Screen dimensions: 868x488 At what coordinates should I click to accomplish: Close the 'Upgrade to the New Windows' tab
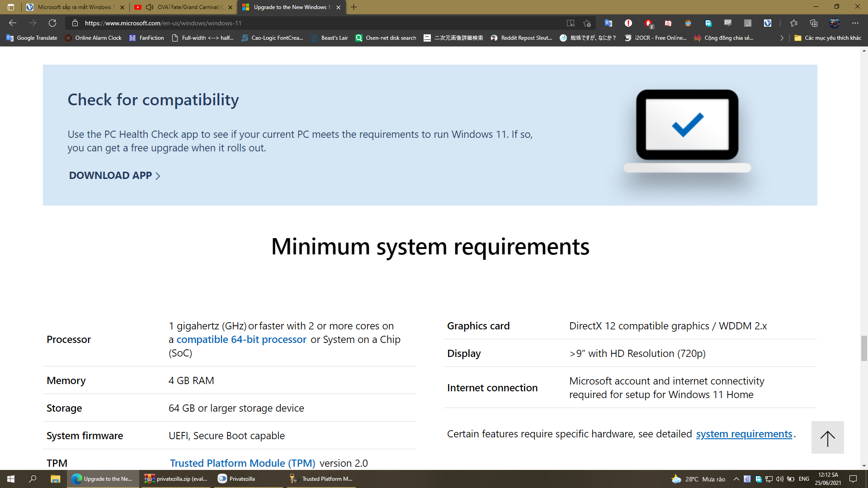(x=338, y=7)
